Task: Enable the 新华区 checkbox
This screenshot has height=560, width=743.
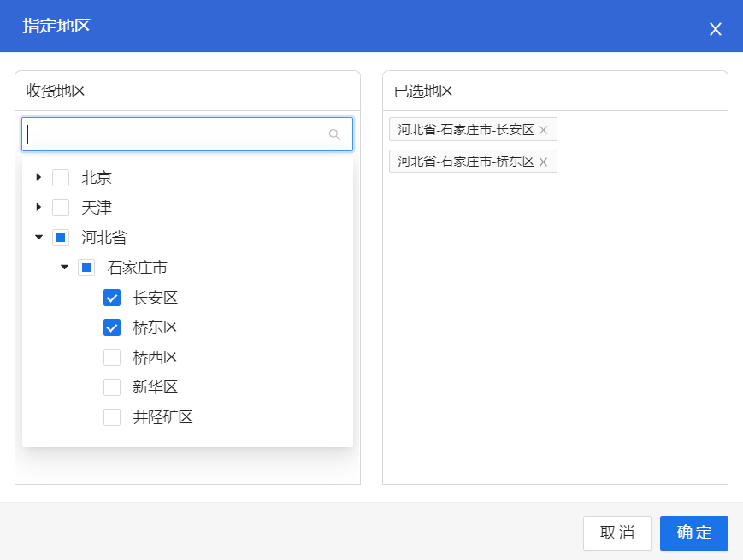Action: tap(112, 387)
